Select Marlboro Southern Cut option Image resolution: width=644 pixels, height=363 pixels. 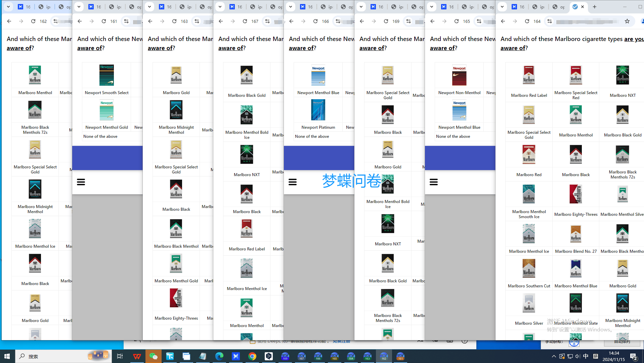[x=529, y=273]
